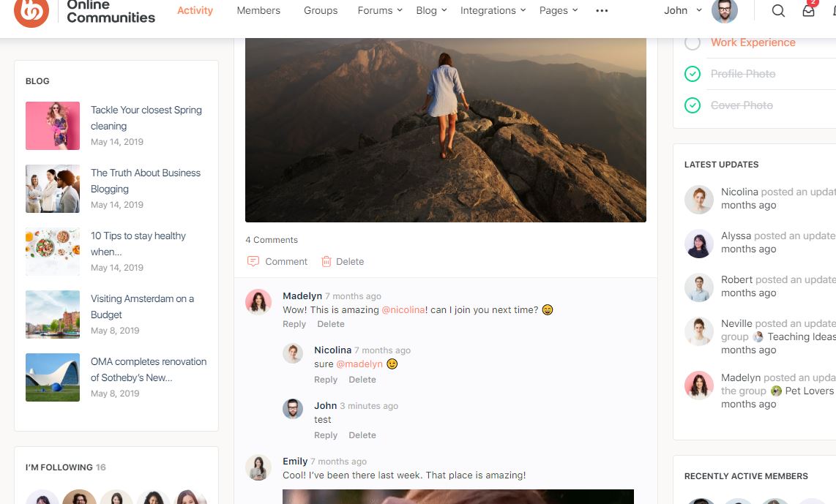The height and width of the screenshot is (504, 836).
Task: Click Madelyn's name in comment header
Action: point(302,296)
